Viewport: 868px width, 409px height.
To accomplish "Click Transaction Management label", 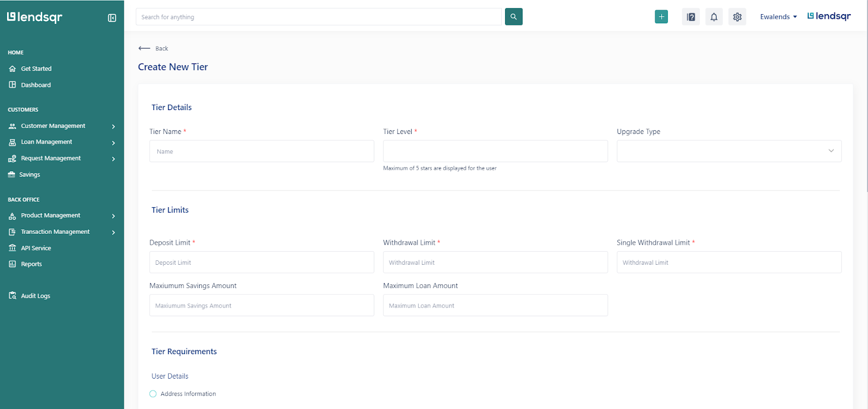I will click(55, 232).
